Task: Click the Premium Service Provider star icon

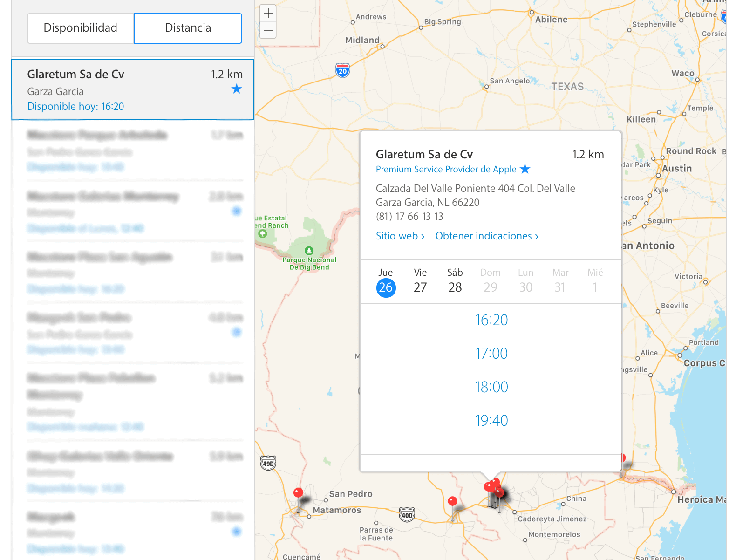Action: pyautogui.click(x=525, y=169)
